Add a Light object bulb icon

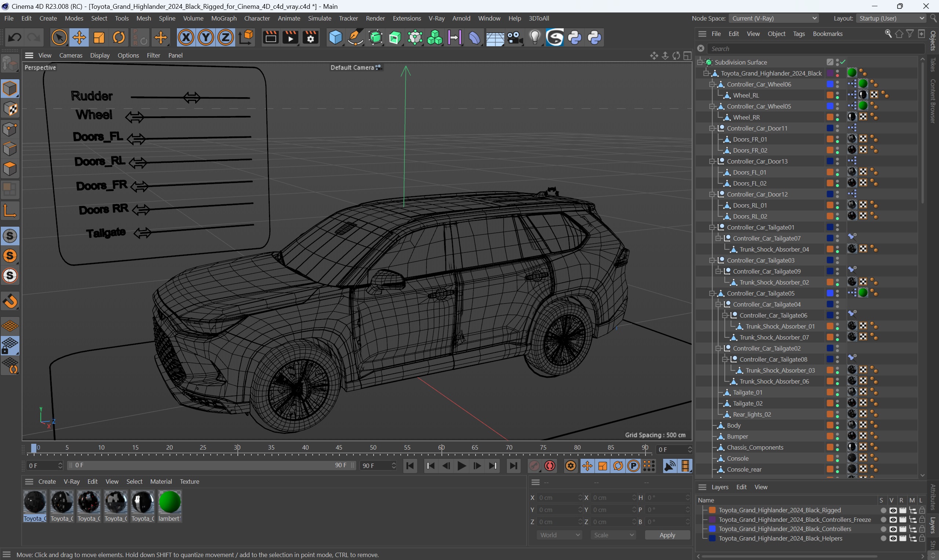click(535, 37)
